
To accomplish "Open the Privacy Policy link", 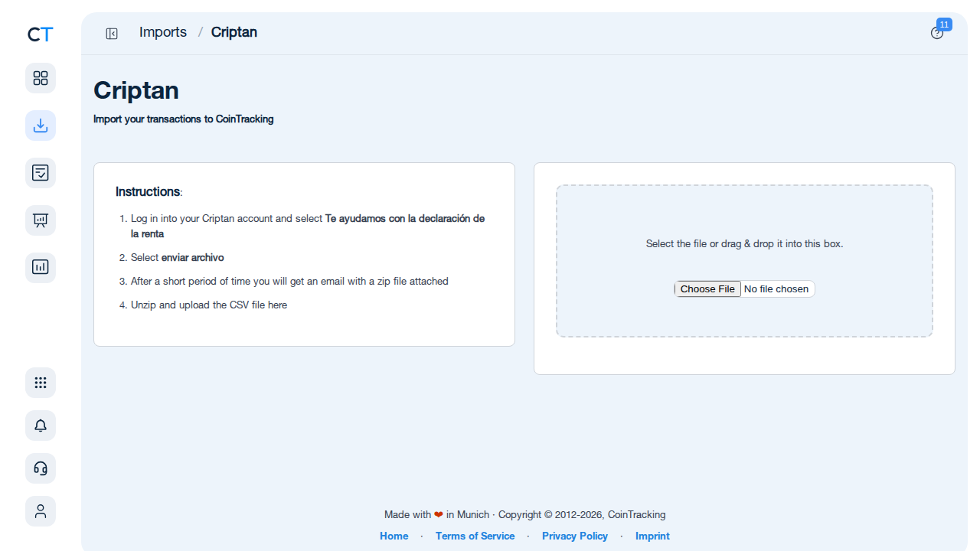I will (x=575, y=536).
